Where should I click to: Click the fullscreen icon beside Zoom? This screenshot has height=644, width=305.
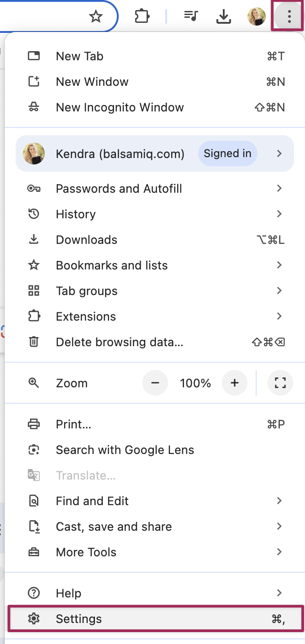[x=280, y=383]
